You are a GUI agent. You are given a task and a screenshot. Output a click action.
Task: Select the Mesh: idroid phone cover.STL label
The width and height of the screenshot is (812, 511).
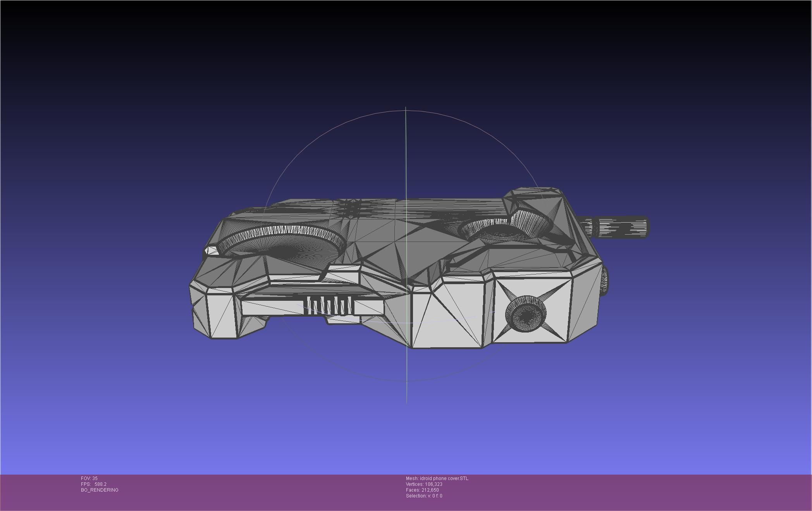[x=437, y=478]
